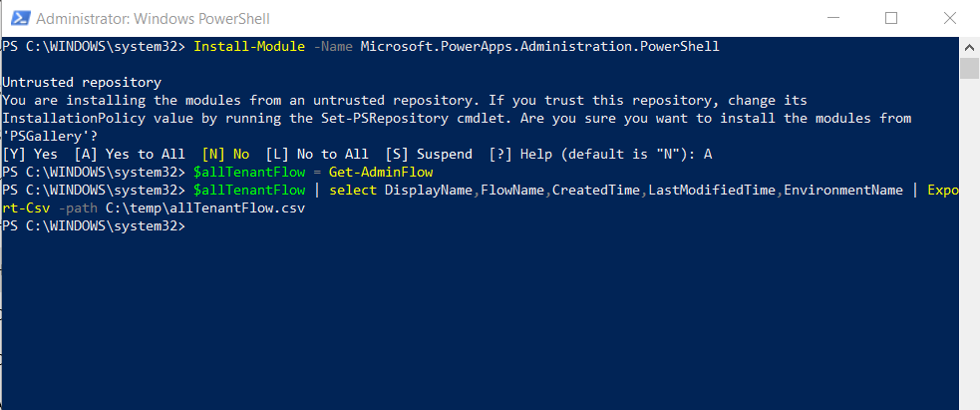The image size is (980, 410).
Task: Click the "Untrusted repository" heading line
Action: (82, 83)
